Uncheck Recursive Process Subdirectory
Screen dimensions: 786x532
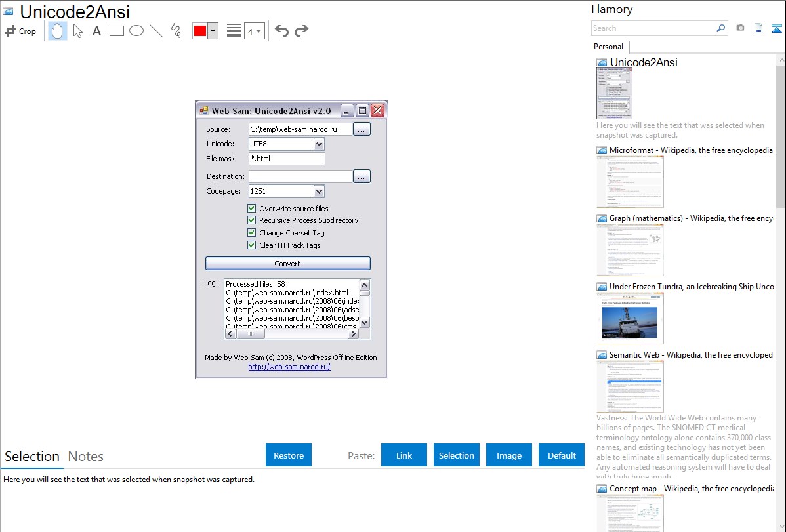[x=251, y=220]
